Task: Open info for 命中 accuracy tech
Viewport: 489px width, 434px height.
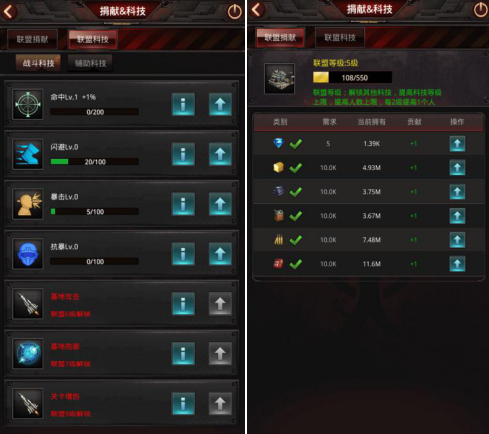Action: 183,104
